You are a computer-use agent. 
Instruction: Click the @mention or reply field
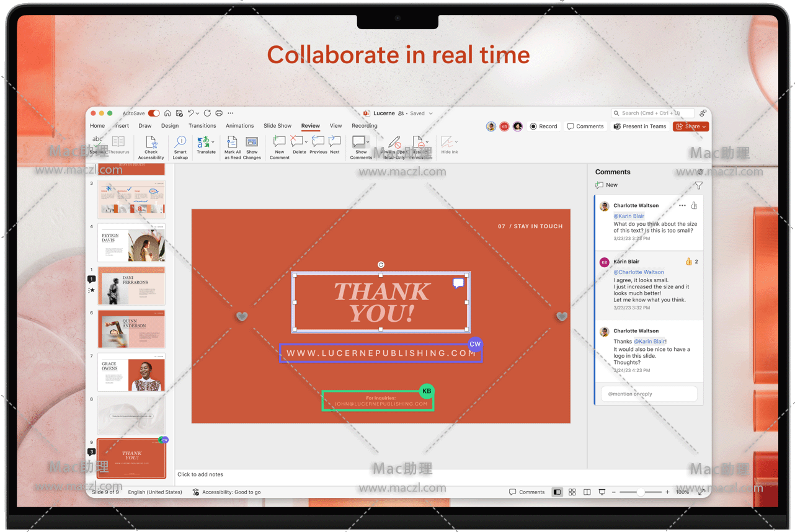click(x=649, y=394)
